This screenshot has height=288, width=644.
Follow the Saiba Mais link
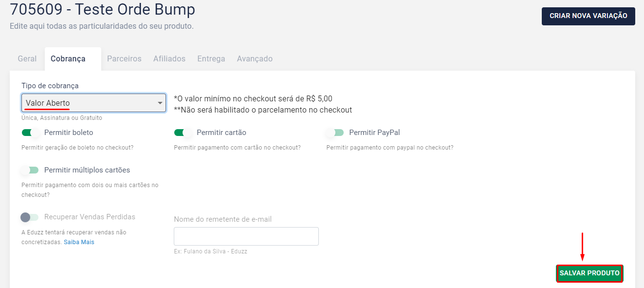point(79,242)
